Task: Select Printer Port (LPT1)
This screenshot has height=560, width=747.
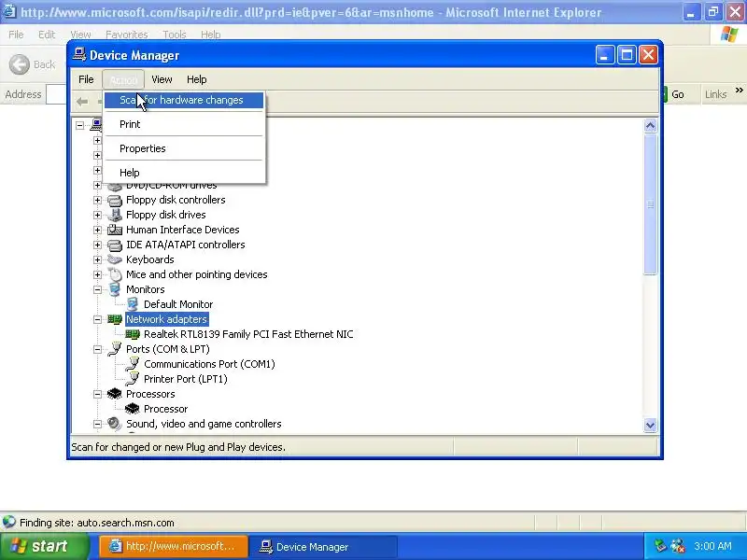Action: pos(186,379)
